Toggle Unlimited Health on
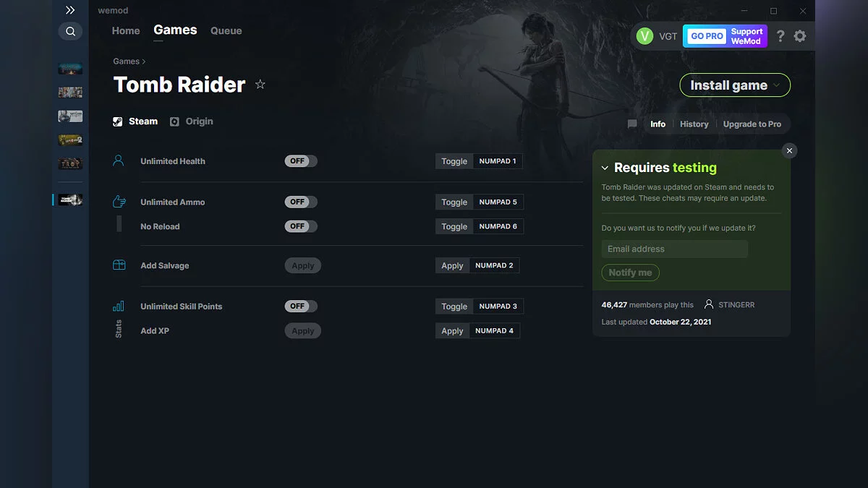 click(300, 160)
